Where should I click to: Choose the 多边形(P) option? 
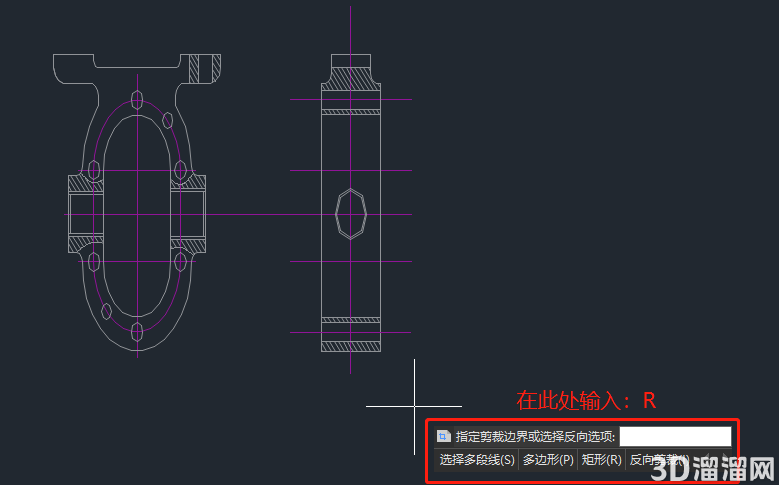click(548, 460)
